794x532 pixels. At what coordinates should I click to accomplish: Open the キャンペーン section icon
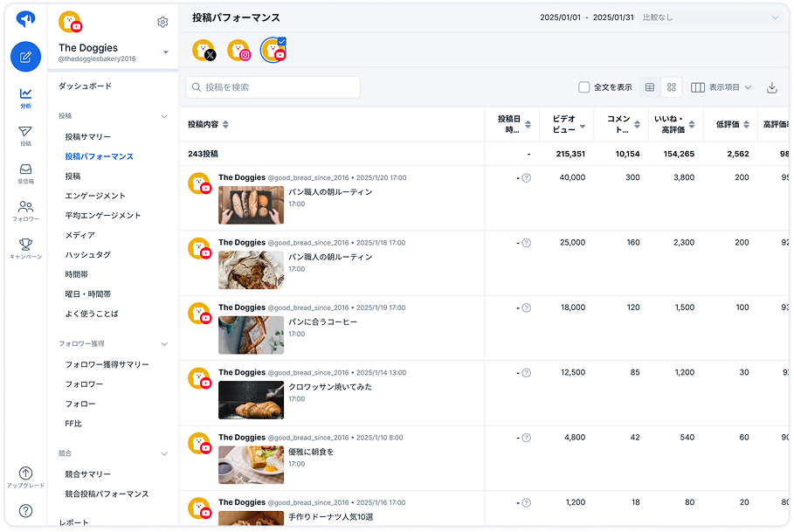point(25,247)
